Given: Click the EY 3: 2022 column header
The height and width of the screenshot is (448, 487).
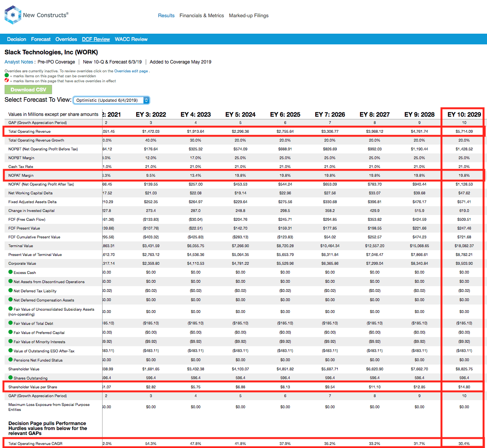Looking at the screenshot, I should pyautogui.click(x=151, y=114).
